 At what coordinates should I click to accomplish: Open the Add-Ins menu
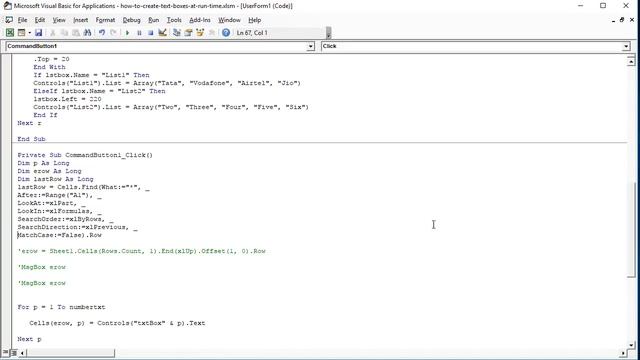(x=200, y=20)
